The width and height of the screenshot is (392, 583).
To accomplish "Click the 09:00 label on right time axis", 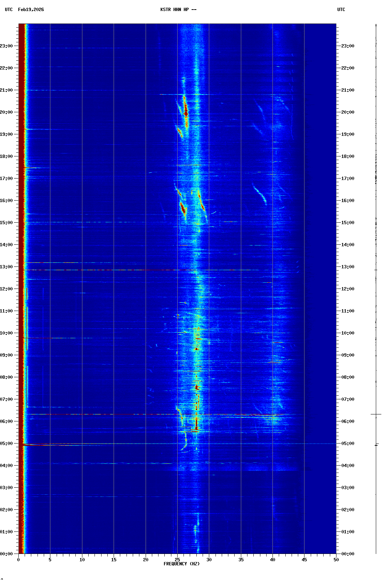I will [x=348, y=355].
